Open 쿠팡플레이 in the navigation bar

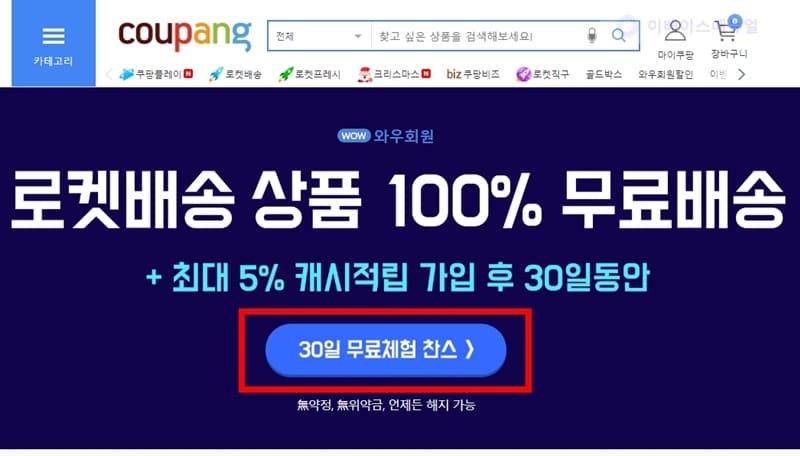coord(156,74)
